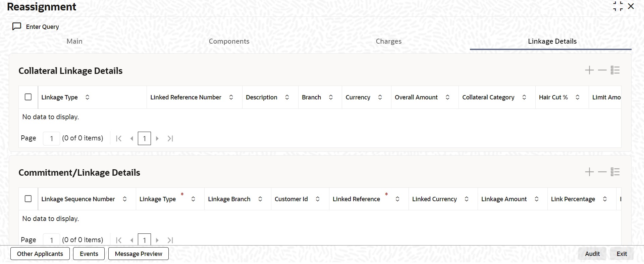The height and width of the screenshot is (264, 644).
Task: Click the Link Percentage header text
Action: 573,199
